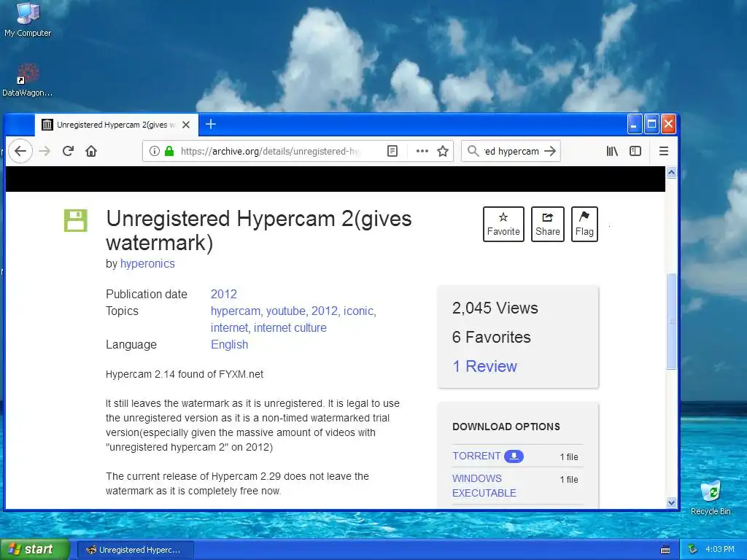Select the Unregistered Hypercam browser tab
Image resolution: width=747 pixels, height=560 pixels.
click(116, 125)
